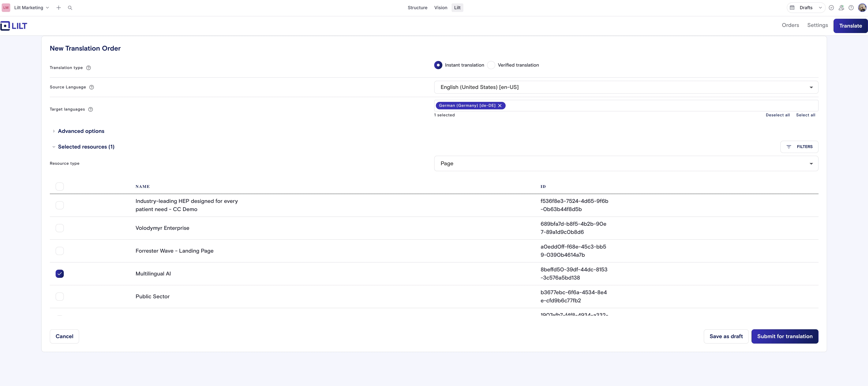This screenshot has height=386, width=868.
Task: Remove German (Germany) target language tag
Action: (500, 106)
